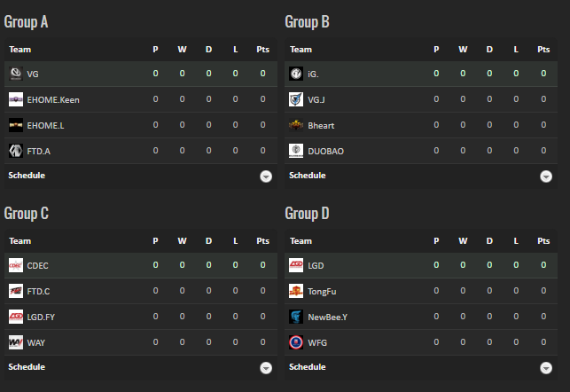Click the VG team logo icon
570x392 pixels.
[x=15, y=74]
